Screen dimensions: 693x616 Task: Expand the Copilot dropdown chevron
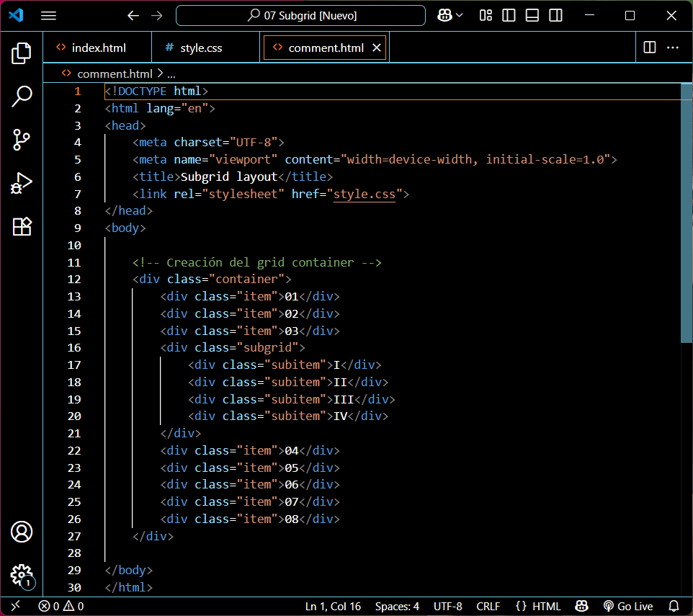460,15
